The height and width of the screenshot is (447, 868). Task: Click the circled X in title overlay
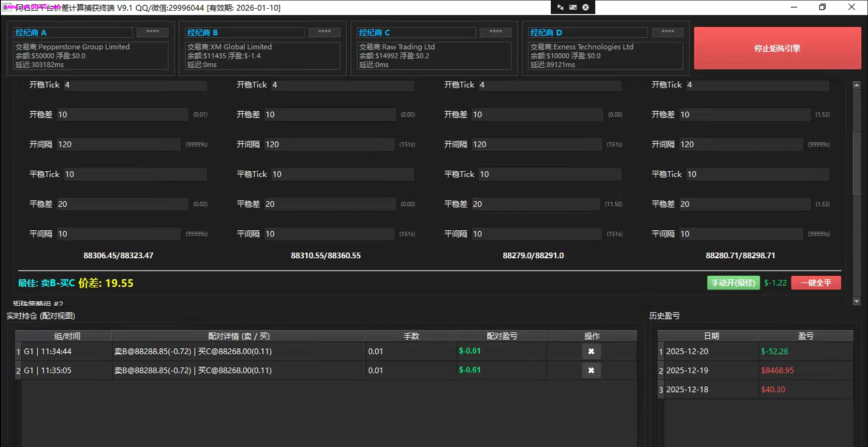[x=586, y=7]
